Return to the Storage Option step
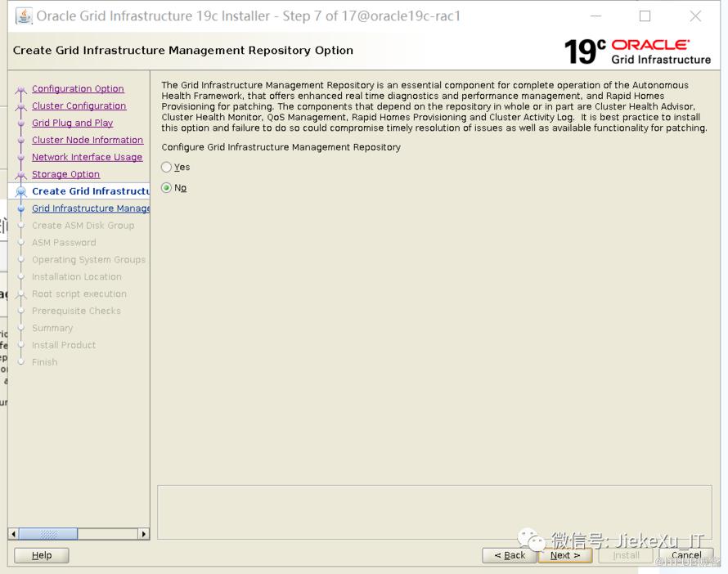This screenshot has width=728, height=574. click(66, 174)
